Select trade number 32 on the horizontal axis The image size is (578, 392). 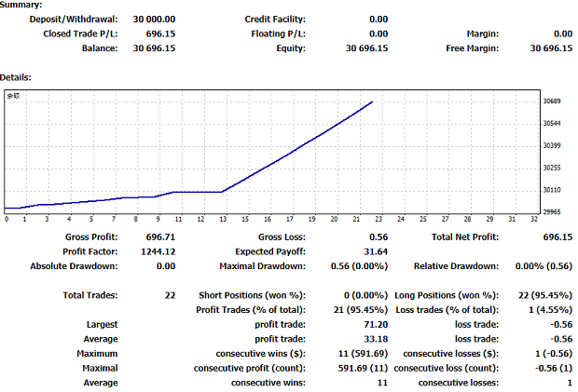click(x=533, y=220)
